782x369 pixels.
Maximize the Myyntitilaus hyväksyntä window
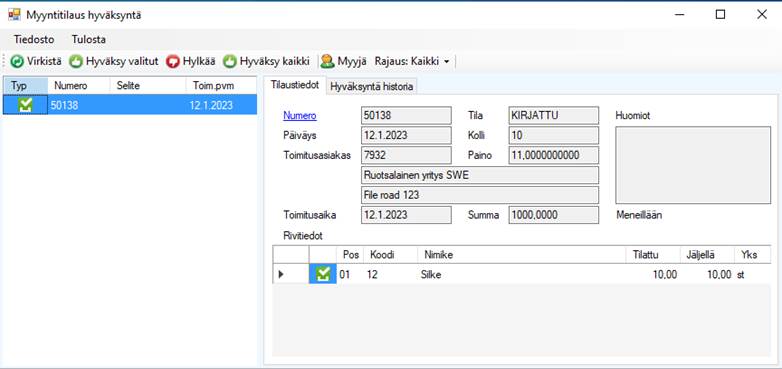click(x=720, y=14)
